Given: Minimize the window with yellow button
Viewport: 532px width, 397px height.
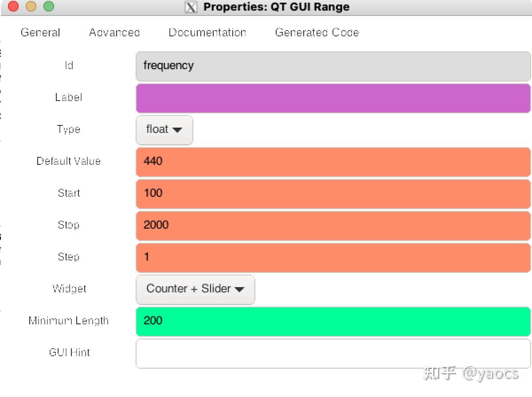Looking at the screenshot, I should tap(31, 7).
